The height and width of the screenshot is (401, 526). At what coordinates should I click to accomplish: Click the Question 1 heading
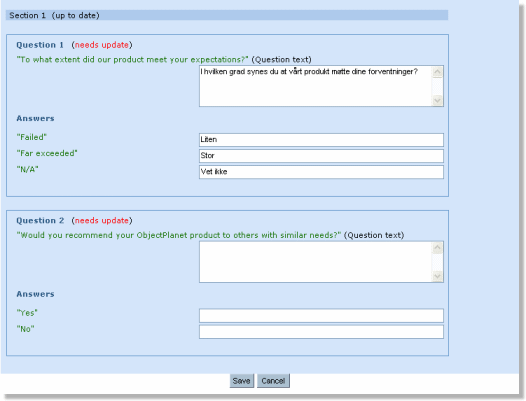[x=40, y=45]
